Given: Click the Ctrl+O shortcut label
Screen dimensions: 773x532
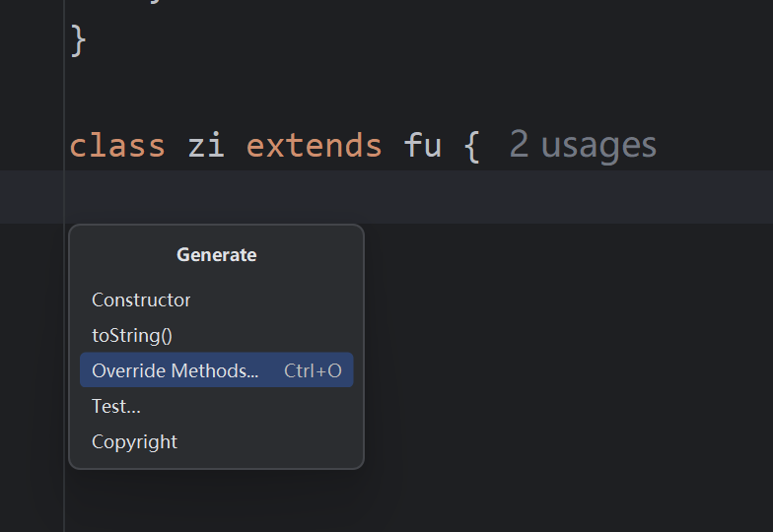Looking at the screenshot, I should point(313,370).
